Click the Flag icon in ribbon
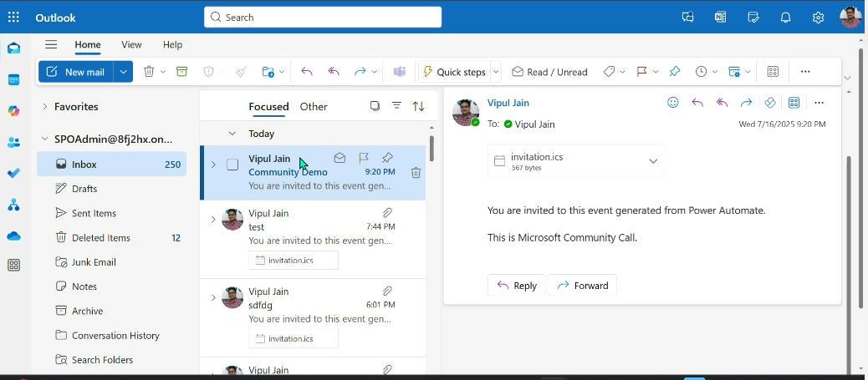The width and height of the screenshot is (868, 380). (x=642, y=72)
